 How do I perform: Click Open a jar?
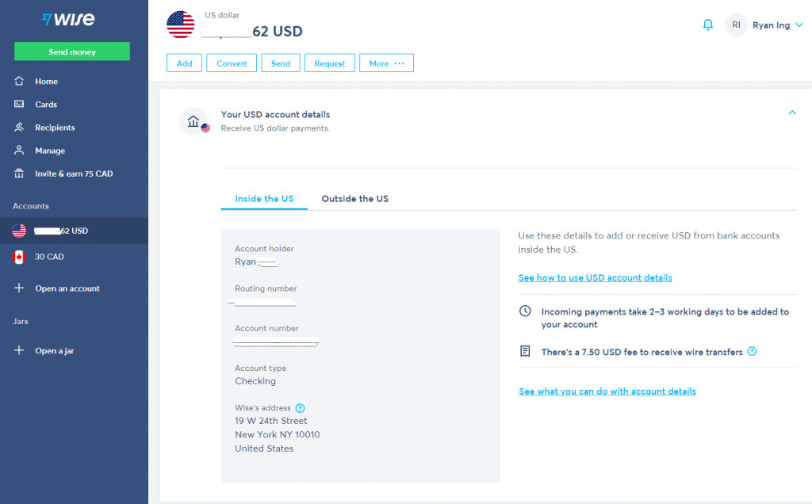coord(55,351)
